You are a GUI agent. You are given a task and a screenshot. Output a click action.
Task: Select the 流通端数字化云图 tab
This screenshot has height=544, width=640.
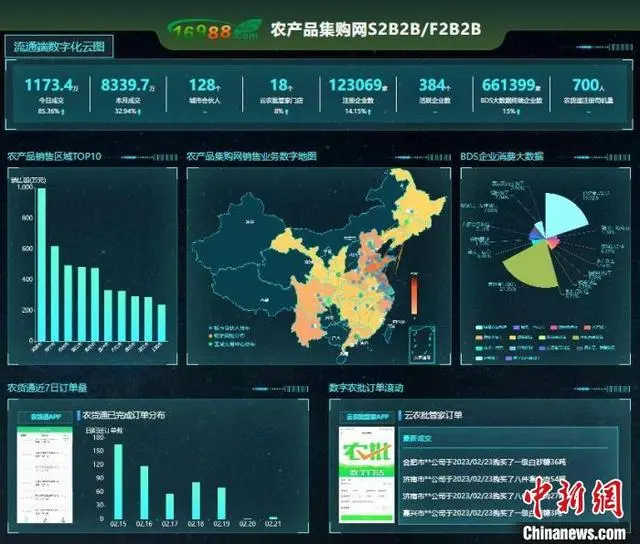61,46
